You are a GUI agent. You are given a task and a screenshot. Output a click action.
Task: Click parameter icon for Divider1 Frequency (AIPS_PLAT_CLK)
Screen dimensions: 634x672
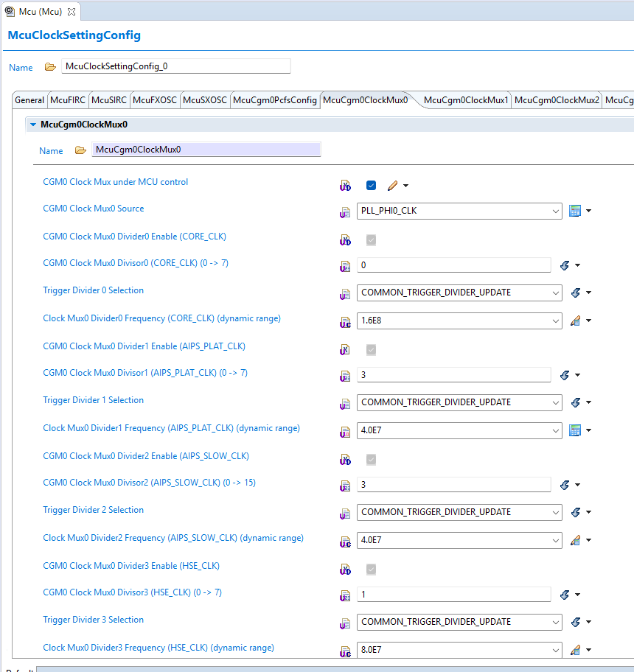point(345,432)
